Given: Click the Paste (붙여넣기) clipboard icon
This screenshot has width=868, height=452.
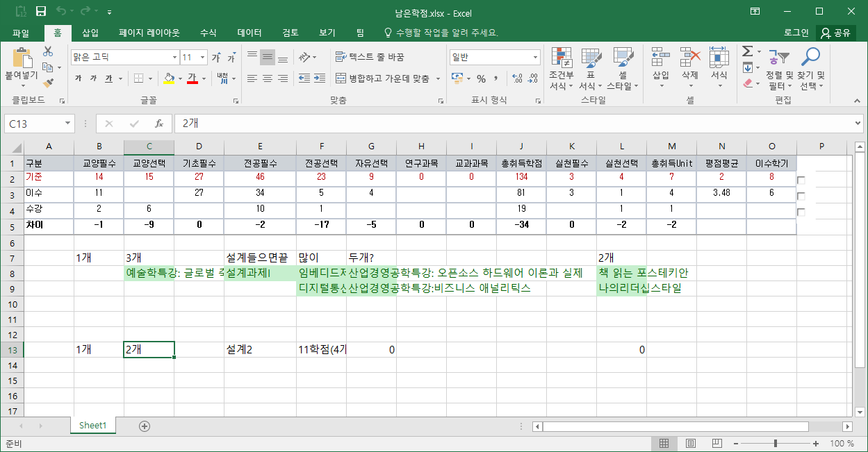Looking at the screenshot, I should [x=22, y=58].
